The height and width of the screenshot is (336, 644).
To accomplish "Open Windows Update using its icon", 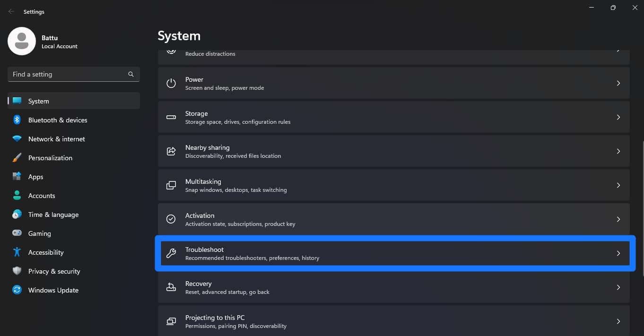I will point(17,290).
